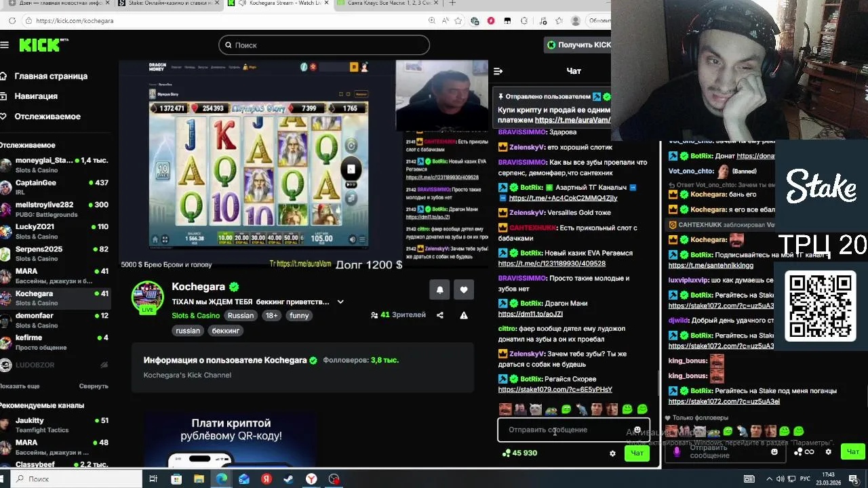Insert the Pepe frog emote
The width and height of the screenshot is (868, 488).
(551, 409)
